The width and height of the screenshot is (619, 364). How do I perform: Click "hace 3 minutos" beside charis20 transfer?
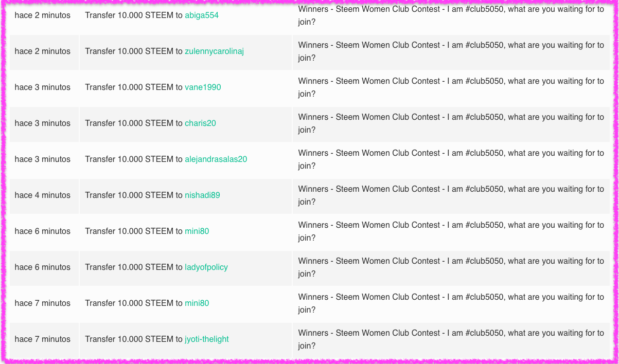click(x=43, y=123)
